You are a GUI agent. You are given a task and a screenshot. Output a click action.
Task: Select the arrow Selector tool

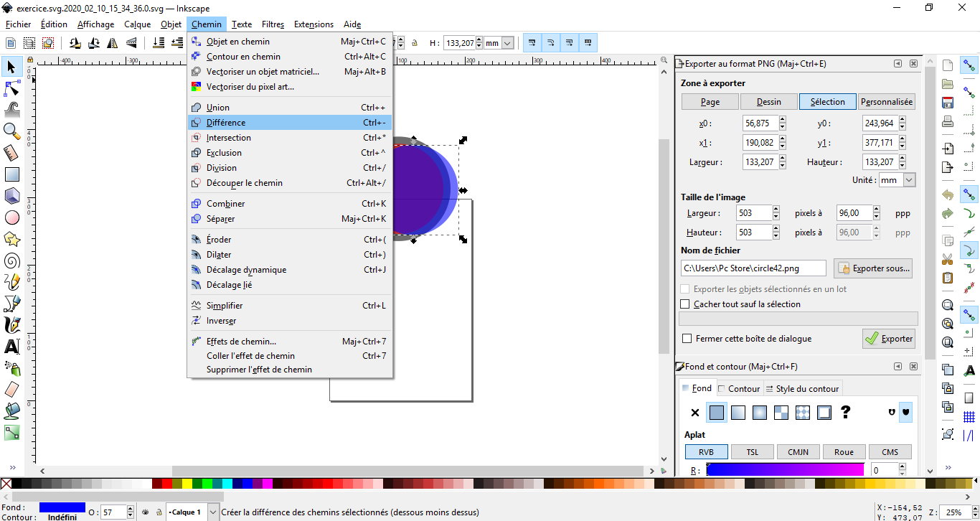pyautogui.click(x=11, y=67)
